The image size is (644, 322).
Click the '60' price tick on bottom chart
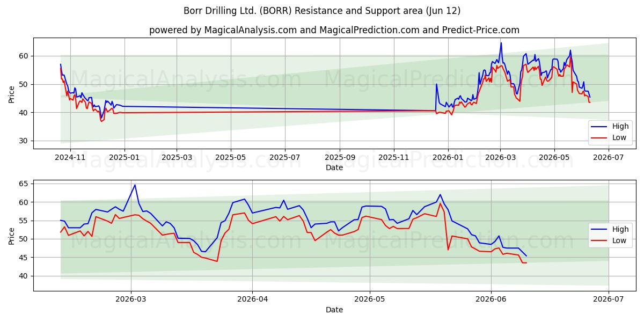pos(25,202)
